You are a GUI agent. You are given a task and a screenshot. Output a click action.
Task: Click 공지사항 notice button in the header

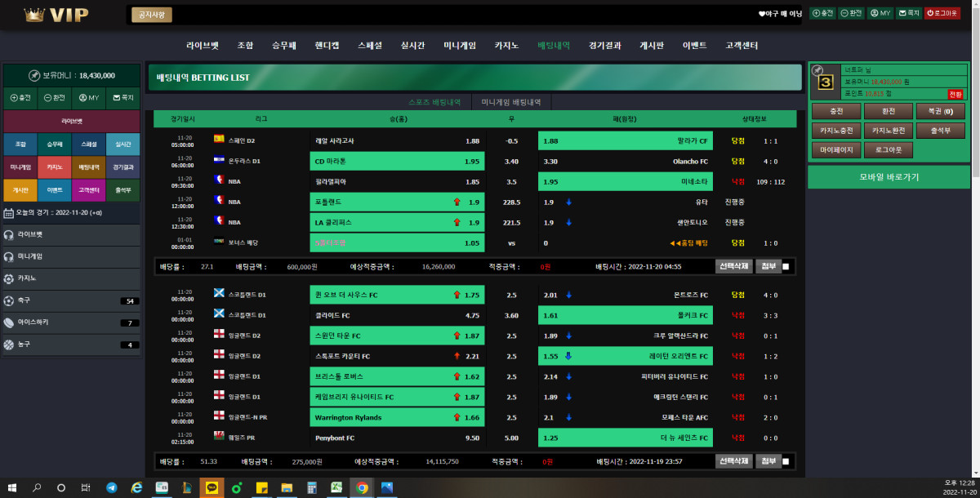coord(152,15)
